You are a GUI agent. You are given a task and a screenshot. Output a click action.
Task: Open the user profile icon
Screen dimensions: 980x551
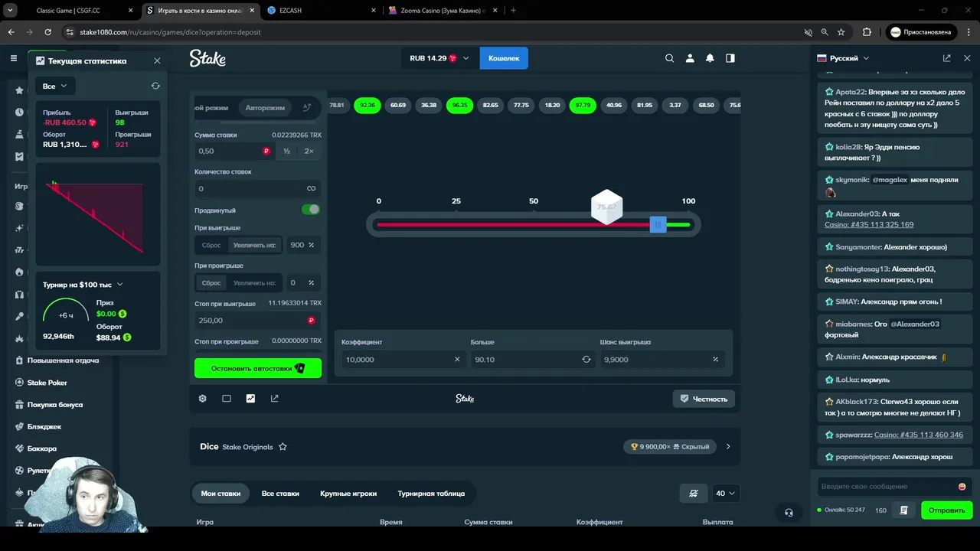pyautogui.click(x=690, y=58)
